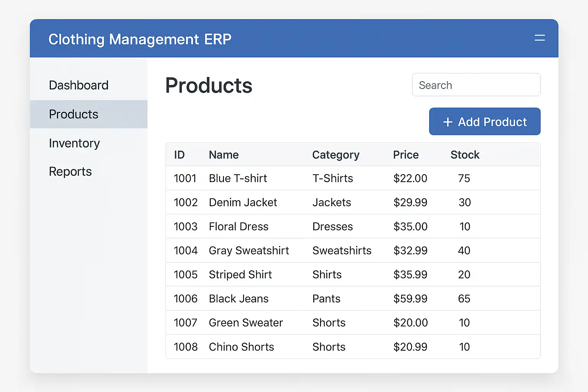Select Products in the sidebar
Image resolution: width=588 pixels, height=392 pixels.
pos(73,114)
